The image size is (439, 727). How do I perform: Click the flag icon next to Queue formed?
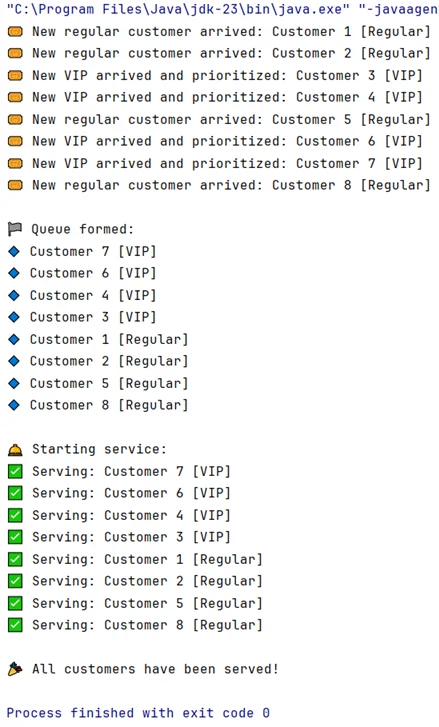click(x=15, y=229)
